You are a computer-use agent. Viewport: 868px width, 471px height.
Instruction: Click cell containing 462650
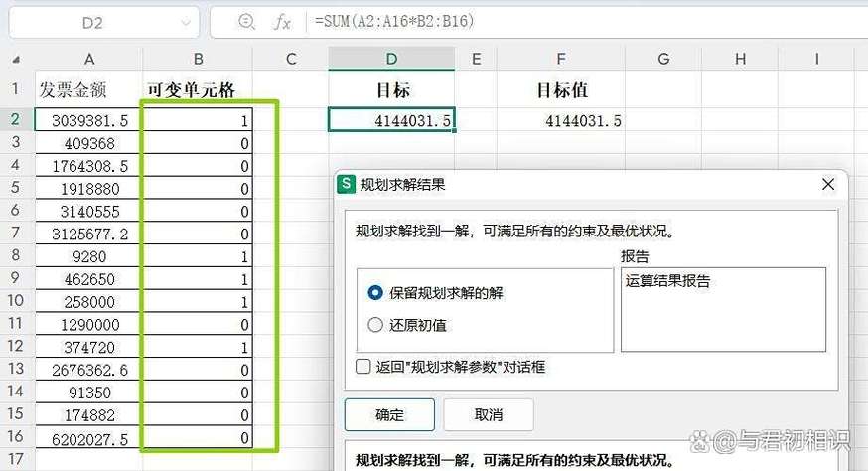point(88,278)
